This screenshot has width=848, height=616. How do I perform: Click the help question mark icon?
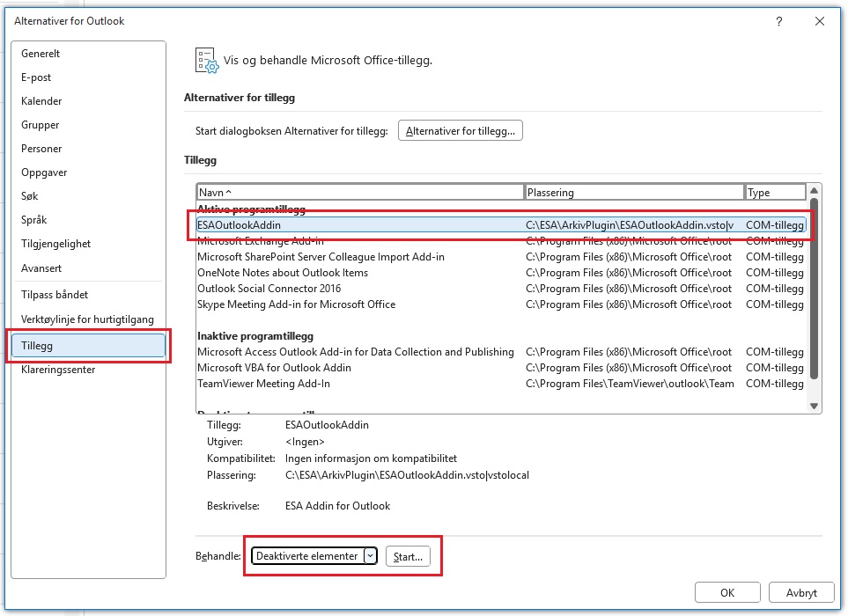pos(778,22)
